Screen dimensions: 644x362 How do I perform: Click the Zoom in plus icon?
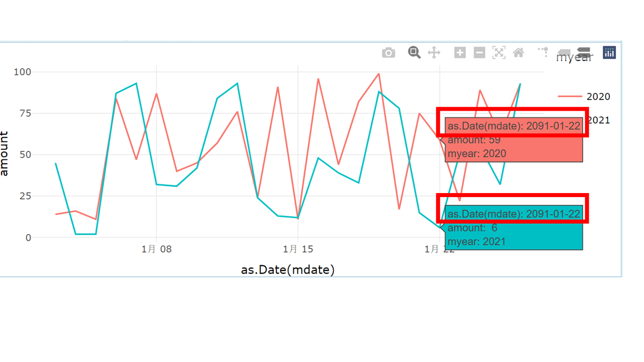pyautogui.click(x=460, y=52)
